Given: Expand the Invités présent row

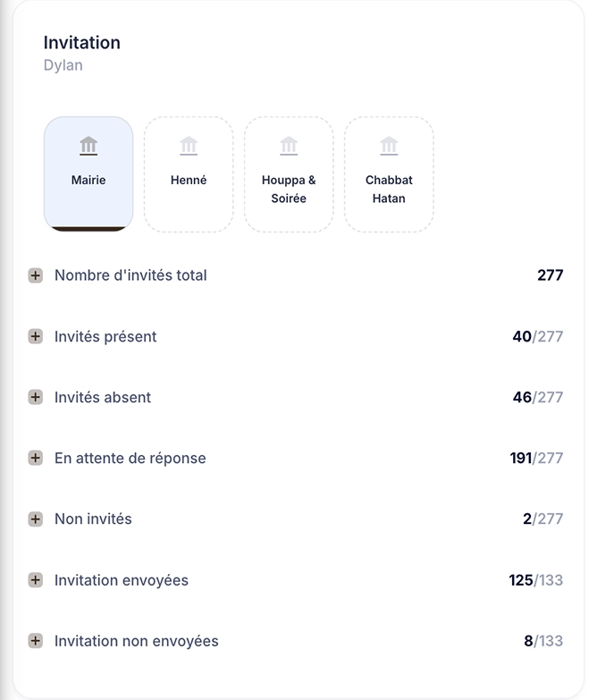Looking at the screenshot, I should (36, 336).
